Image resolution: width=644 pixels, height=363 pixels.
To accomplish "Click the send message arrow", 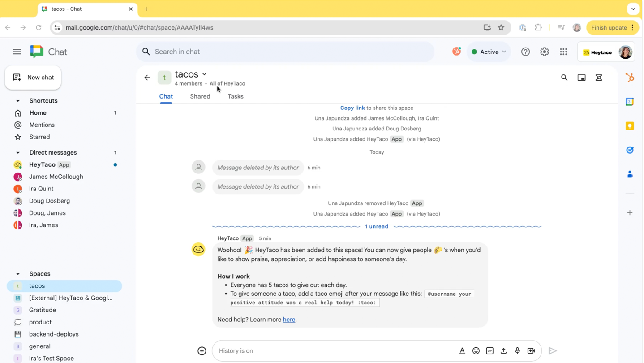I will 553,351.
